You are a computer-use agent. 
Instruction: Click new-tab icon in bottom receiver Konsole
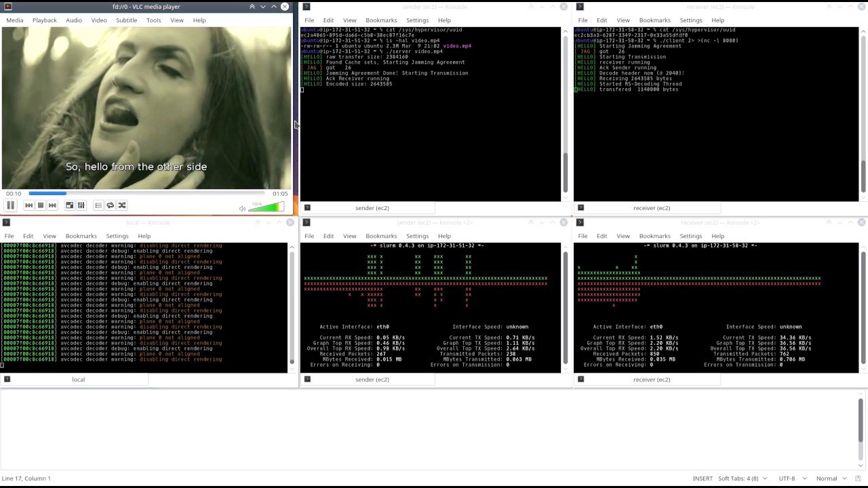pyautogui.click(x=580, y=380)
